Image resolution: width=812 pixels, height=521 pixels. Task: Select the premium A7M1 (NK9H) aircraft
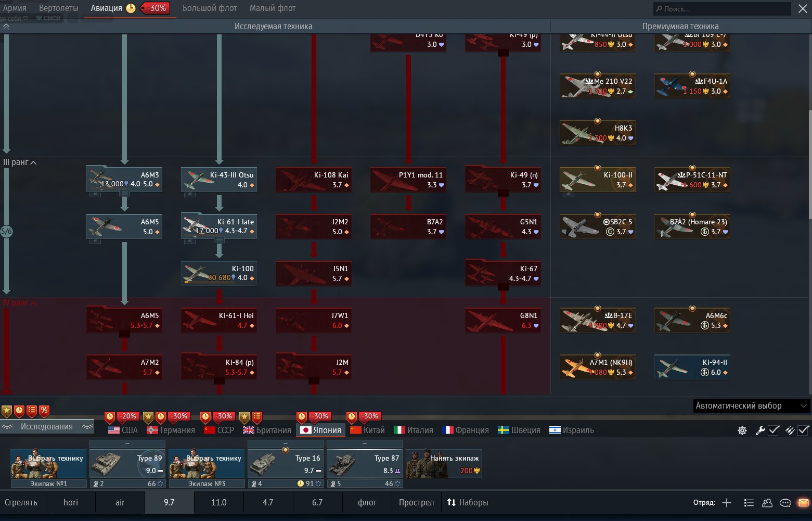[598, 367]
